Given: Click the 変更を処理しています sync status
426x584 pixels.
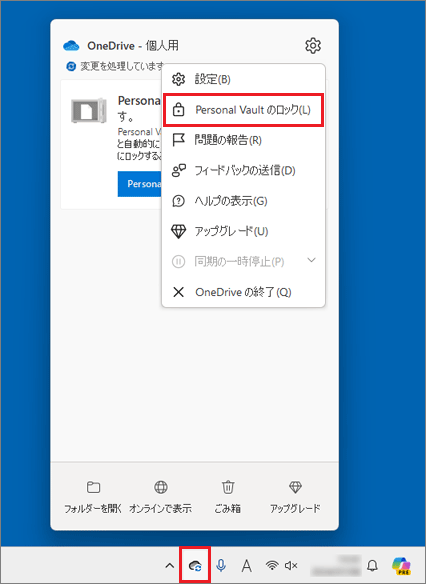Looking at the screenshot, I should 115,67.
